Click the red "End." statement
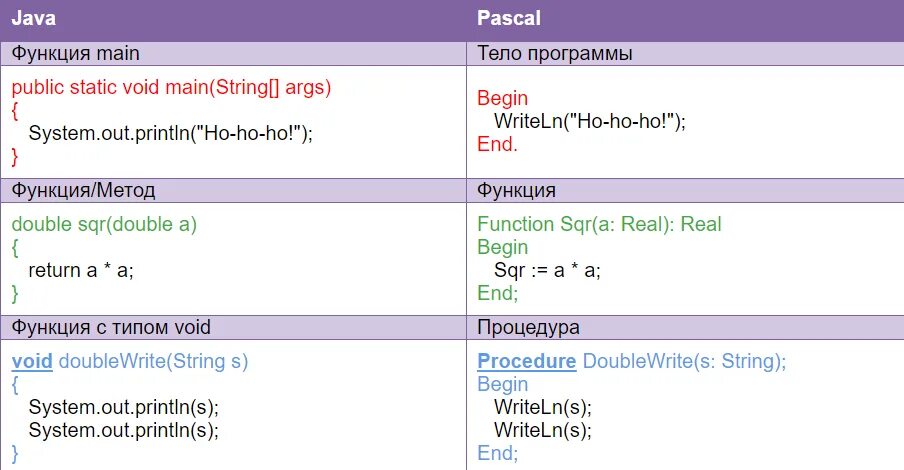 [497, 144]
